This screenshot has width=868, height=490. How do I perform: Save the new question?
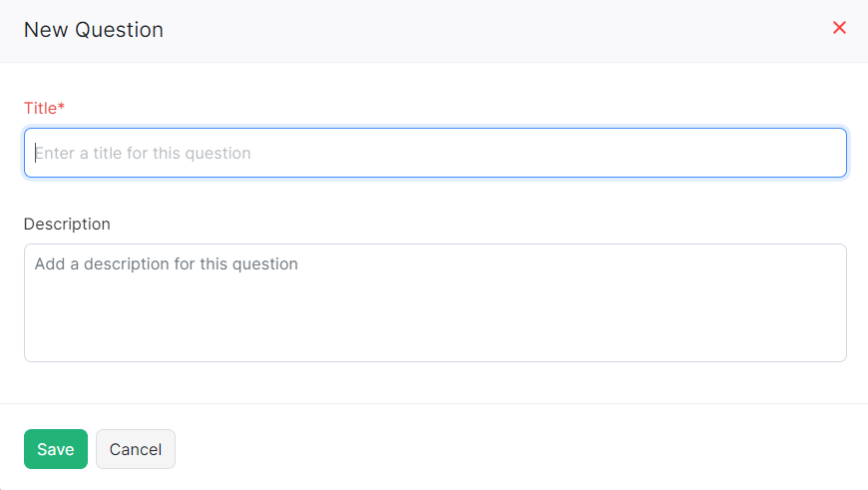point(56,449)
